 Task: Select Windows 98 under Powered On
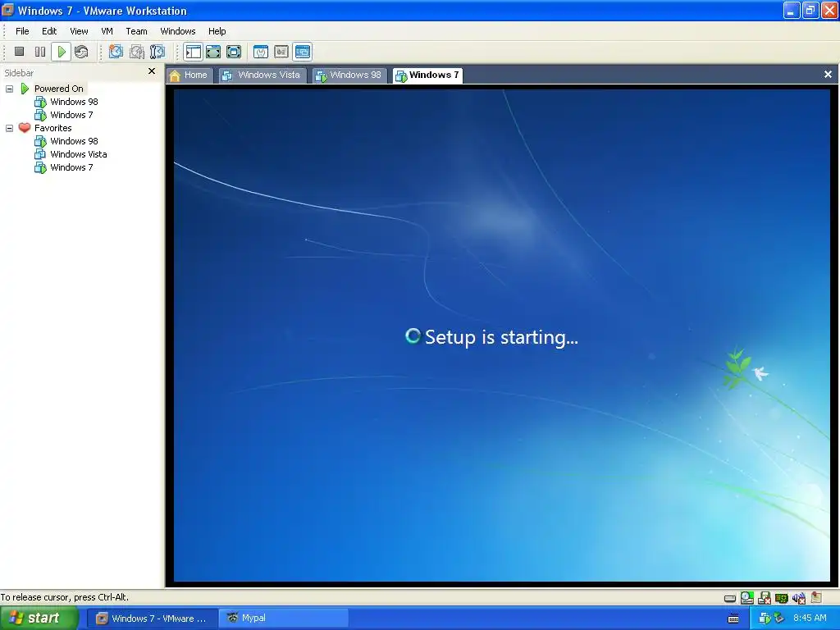[74, 102]
